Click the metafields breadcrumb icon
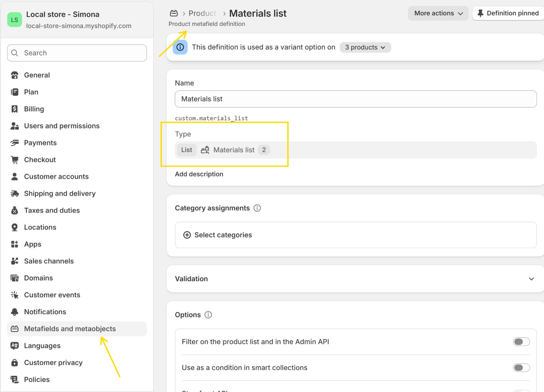Image resolution: width=544 pixels, height=392 pixels. point(174,13)
